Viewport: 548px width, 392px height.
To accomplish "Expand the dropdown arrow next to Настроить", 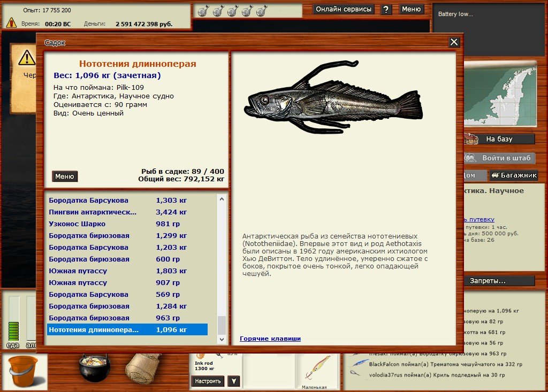I will pyautogui.click(x=233, y=381).
